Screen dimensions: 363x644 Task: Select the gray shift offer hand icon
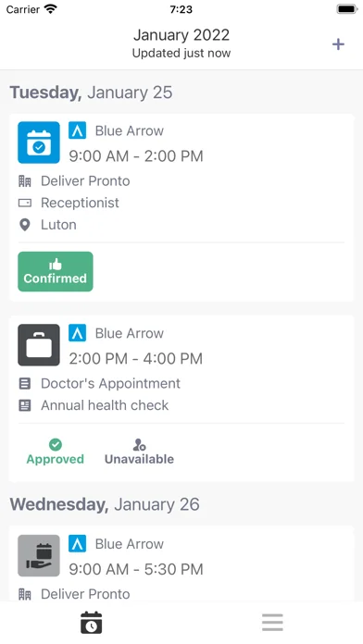pyautogui.click(x=39, y=556)
